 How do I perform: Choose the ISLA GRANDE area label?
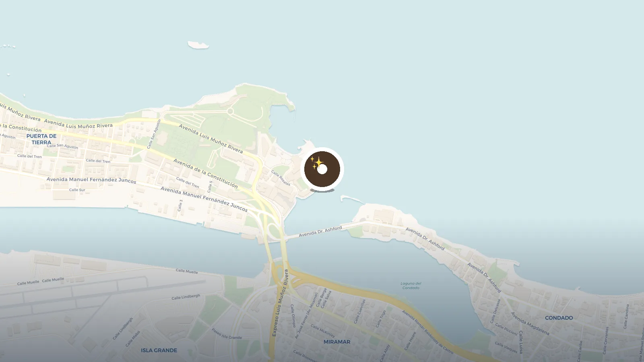(159, 350)
